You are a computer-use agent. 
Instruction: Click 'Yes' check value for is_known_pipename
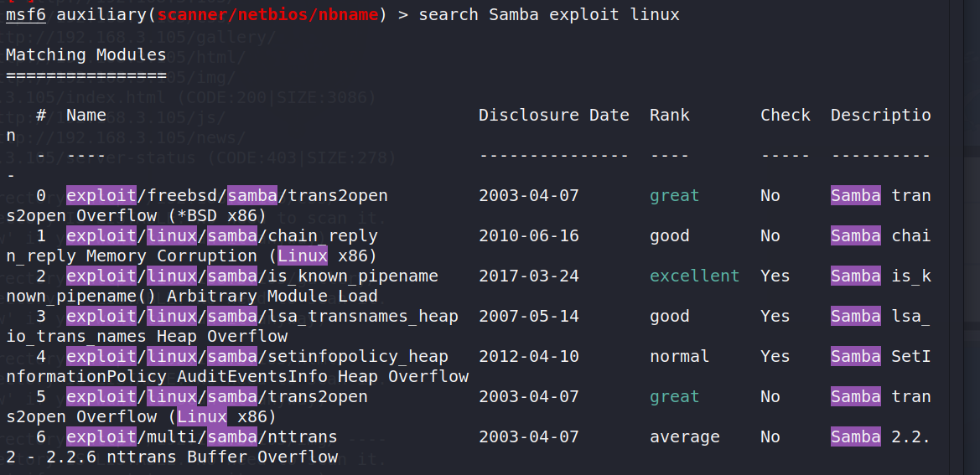click(775, 276)
